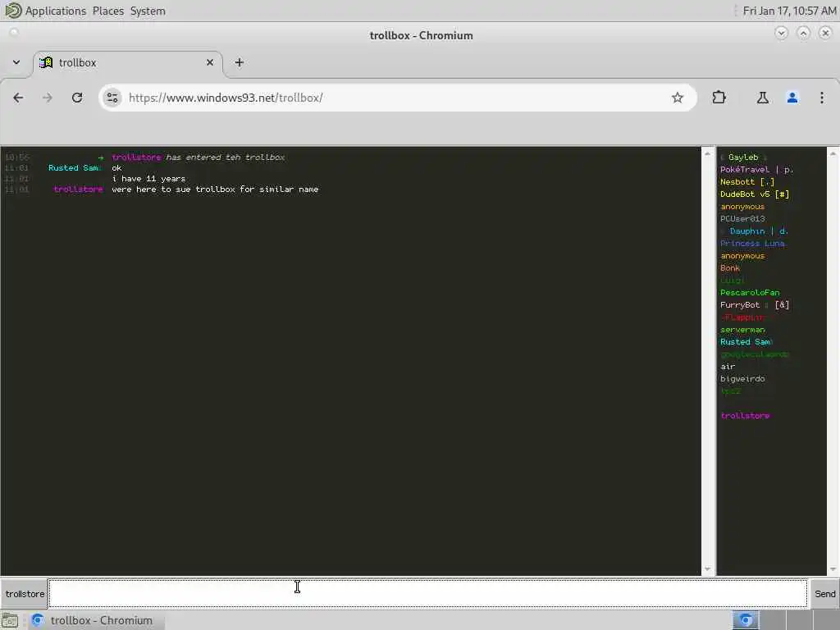The height and width of the screenshot is (630, 840).
Task: Select PCUser013 in the user list
Action: point(742,218)
